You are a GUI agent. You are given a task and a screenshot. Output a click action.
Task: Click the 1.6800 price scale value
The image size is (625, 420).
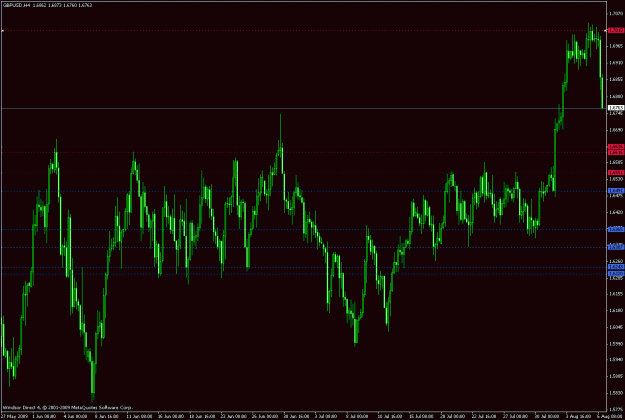(x=616, y=96)
